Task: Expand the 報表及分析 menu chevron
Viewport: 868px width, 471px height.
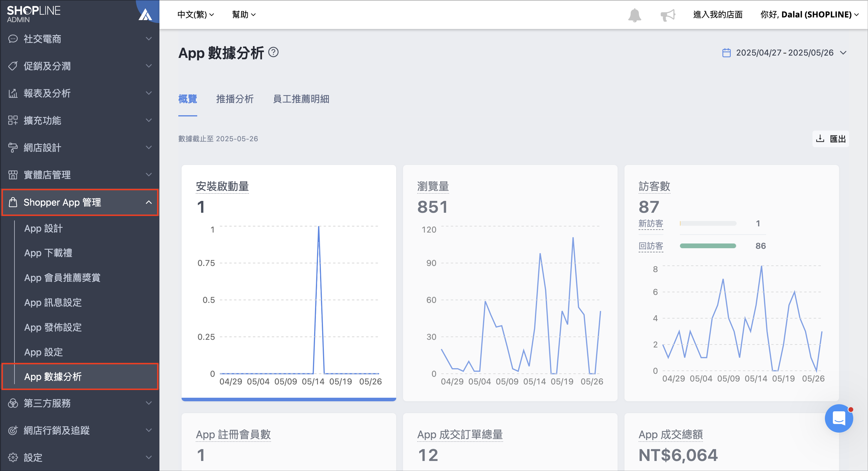Action: [x=149, y=93]
